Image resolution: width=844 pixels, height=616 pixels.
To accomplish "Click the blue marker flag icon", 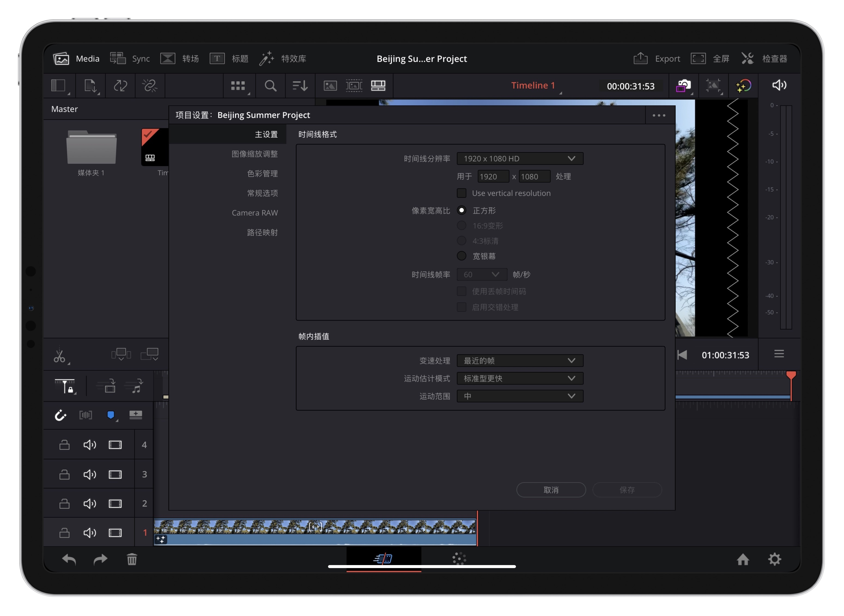I will [x=111, y=415].
